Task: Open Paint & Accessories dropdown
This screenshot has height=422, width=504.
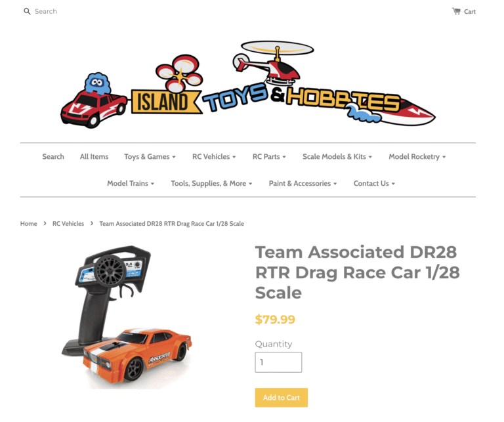Action: tap(303, 183)
